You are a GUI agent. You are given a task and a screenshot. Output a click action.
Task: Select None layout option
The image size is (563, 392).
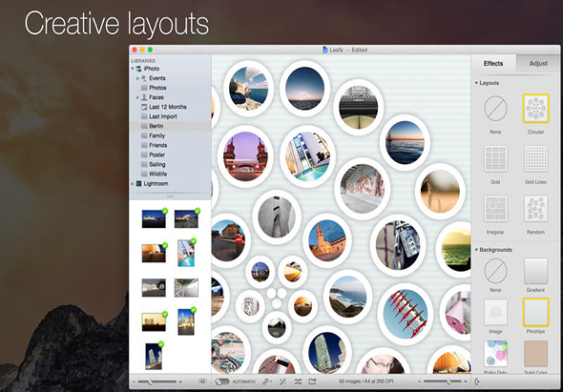[495, 109]
